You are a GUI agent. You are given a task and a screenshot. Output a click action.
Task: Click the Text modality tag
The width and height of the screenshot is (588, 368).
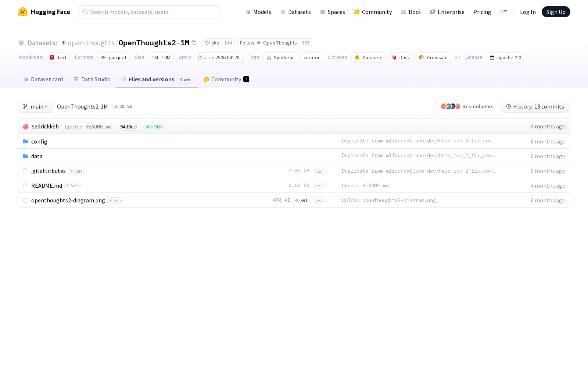[58, 57]
